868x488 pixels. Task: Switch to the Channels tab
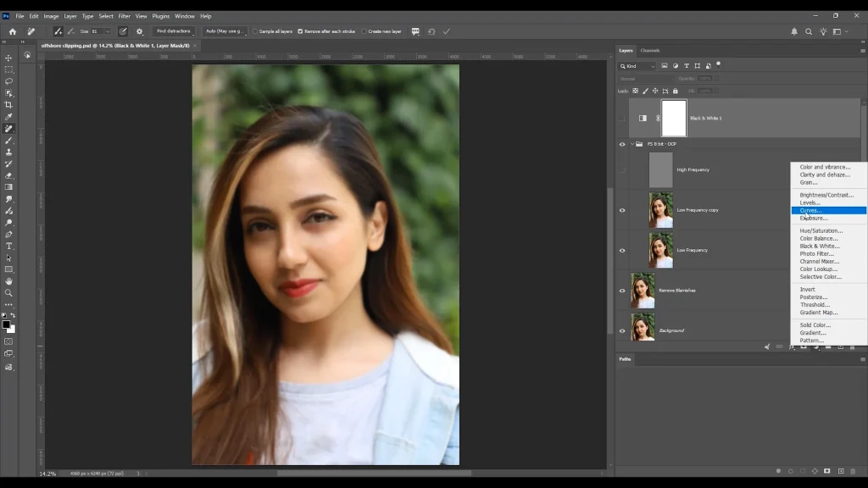click(650, 50)
